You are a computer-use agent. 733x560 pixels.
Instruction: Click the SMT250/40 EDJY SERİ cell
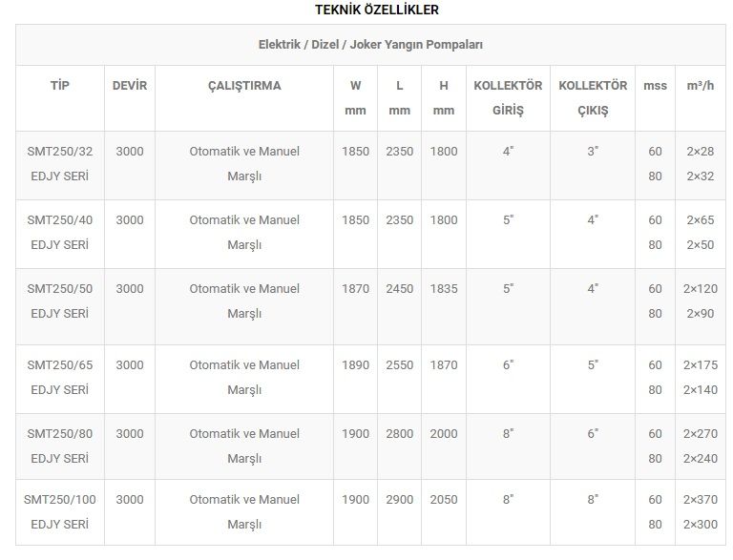pyautogui.click(x=58, y=232)
